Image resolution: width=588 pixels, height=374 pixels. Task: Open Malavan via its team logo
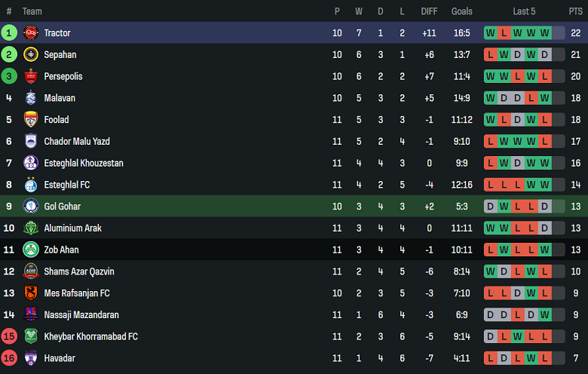click(31, 98)
